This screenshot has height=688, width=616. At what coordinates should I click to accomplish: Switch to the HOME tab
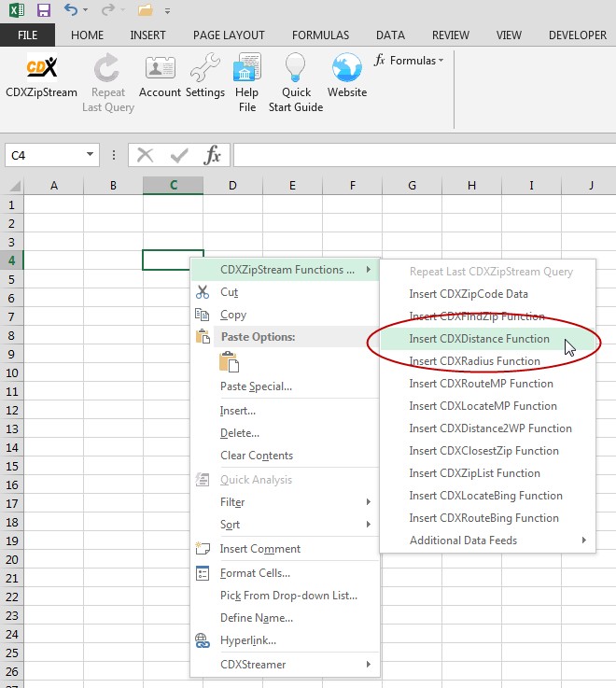(x=88, y=35)
